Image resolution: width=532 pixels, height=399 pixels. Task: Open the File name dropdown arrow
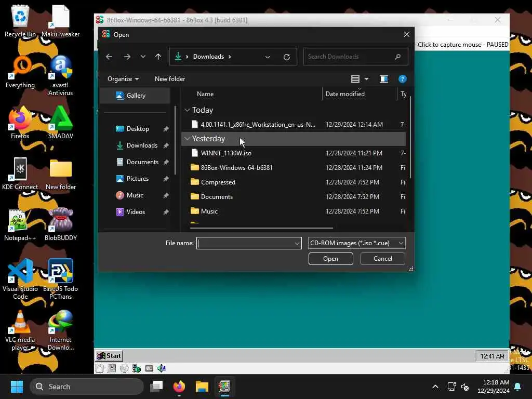297,243
